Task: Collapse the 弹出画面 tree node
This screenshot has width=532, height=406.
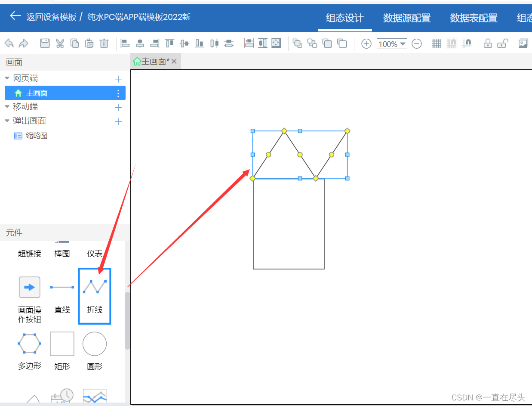Action: pos(7,121)
